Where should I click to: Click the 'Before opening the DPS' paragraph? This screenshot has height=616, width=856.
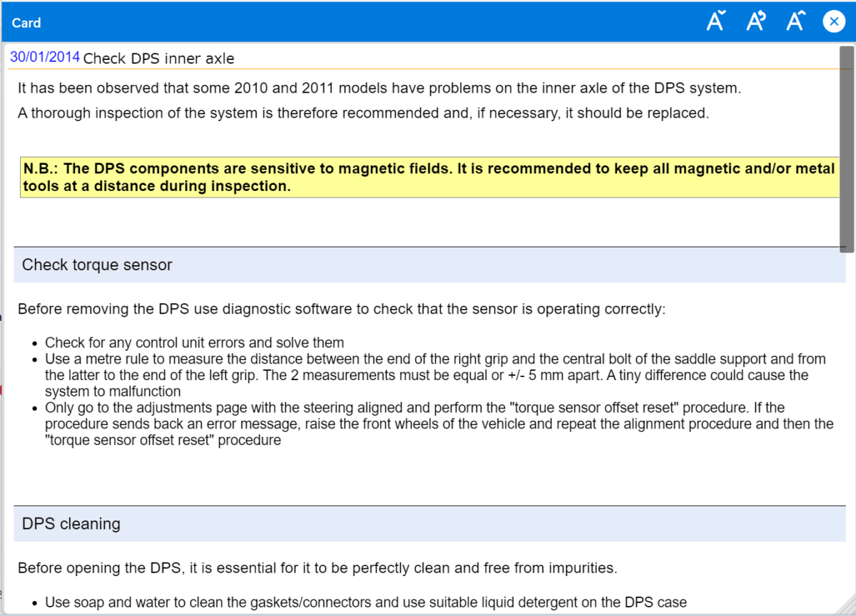pos(317,568)
